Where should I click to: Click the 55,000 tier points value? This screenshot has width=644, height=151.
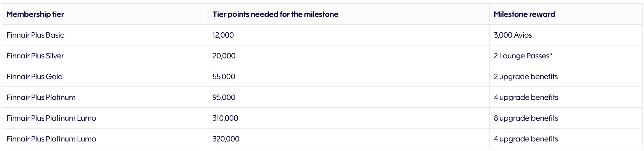coord(224,77)
